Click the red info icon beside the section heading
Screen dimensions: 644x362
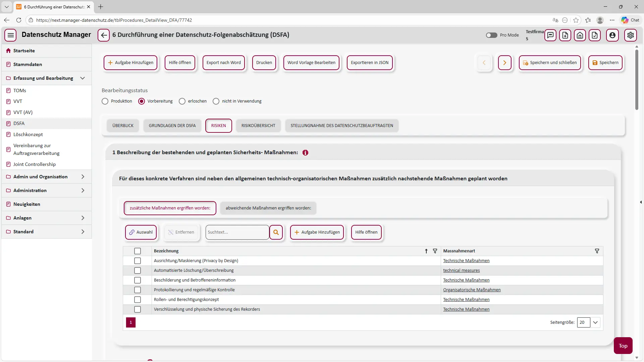click(x=305, y=153)
